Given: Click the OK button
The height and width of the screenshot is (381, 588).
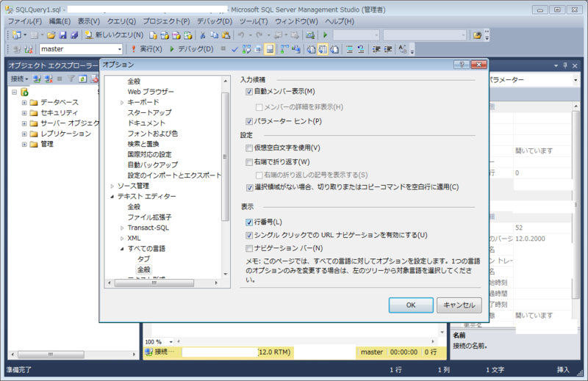Looking at the screenshot, I should tap(411, 305).
